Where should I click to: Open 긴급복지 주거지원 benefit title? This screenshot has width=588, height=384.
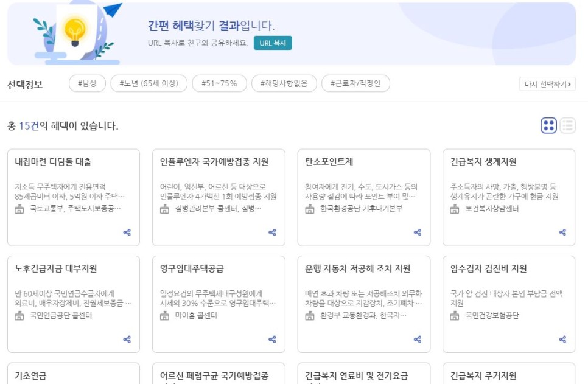coord(483,375)
